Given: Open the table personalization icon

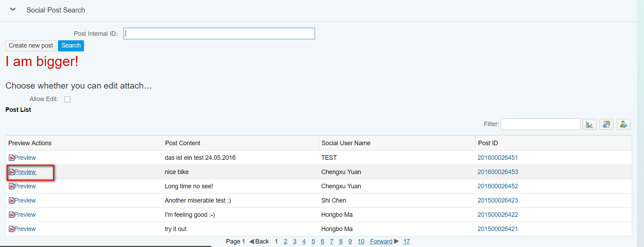Looking at the screenshot, I should pyautogui.click(x=624, y=124).
